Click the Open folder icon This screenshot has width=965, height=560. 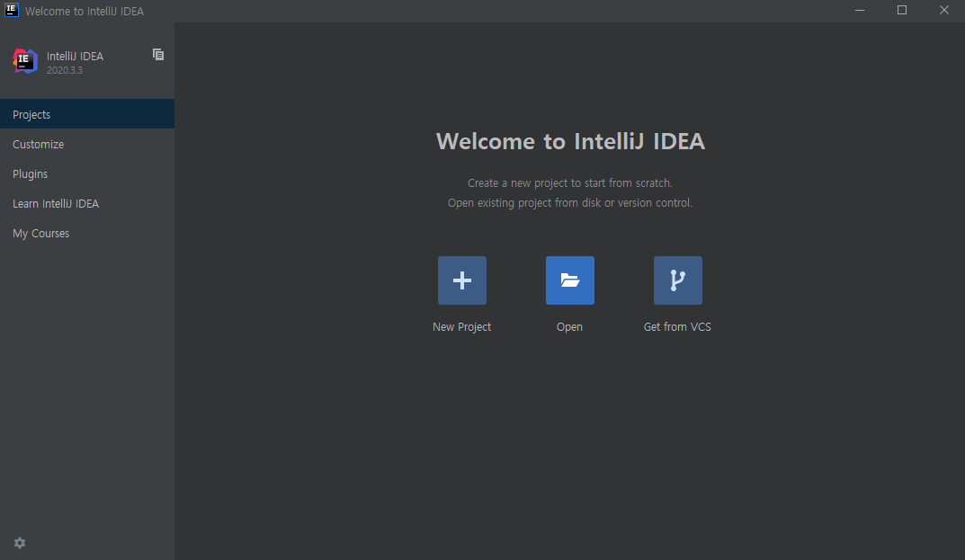tap(570, 280)
